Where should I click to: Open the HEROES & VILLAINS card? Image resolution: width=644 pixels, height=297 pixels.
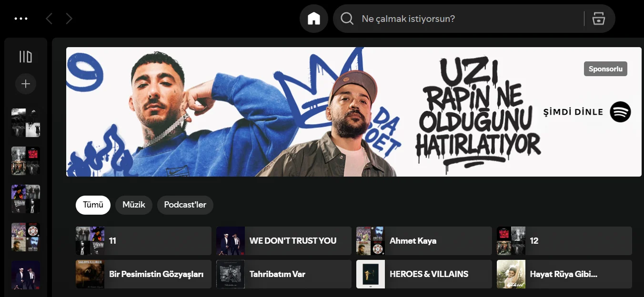tap(424, 274)
